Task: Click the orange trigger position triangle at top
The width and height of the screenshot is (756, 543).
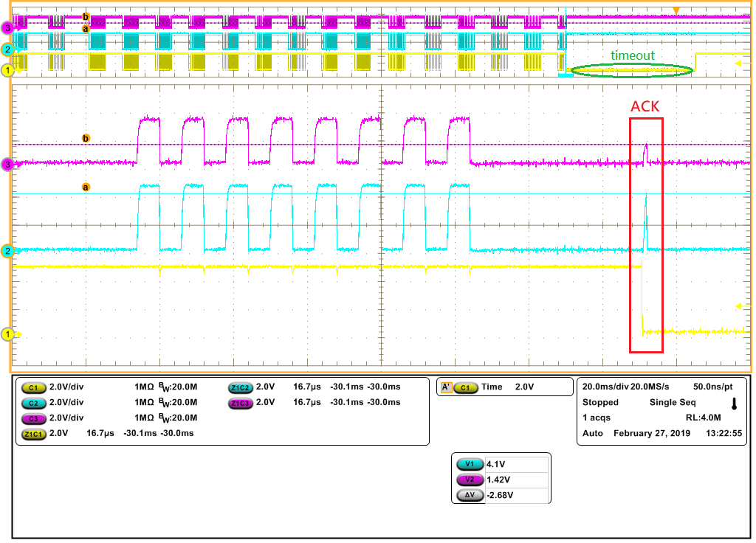Action: pos(676,11)
